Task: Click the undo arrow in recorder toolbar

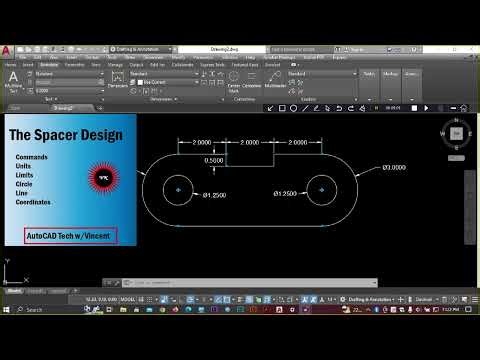Action: pos(339,108)
